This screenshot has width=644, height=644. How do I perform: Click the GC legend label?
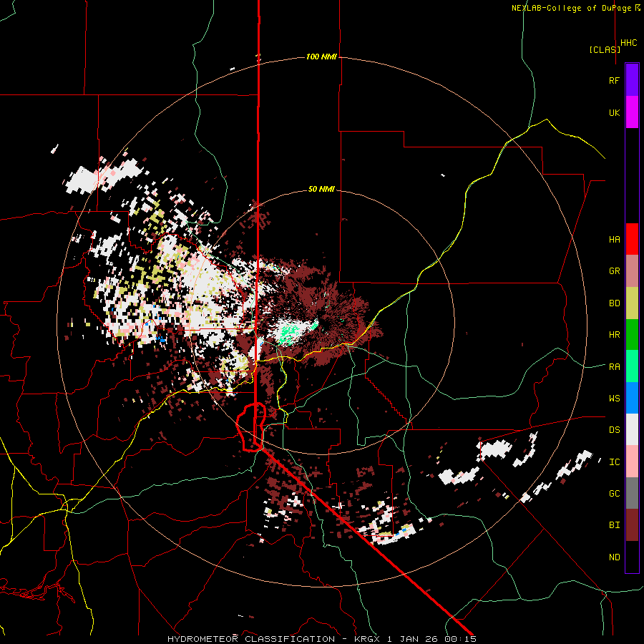614,494
